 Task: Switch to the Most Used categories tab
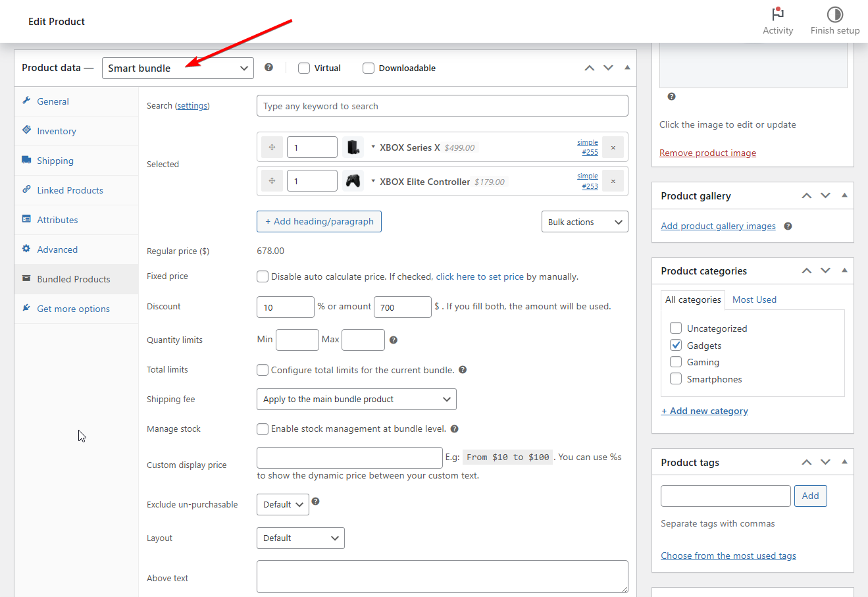tap(754, 299)
